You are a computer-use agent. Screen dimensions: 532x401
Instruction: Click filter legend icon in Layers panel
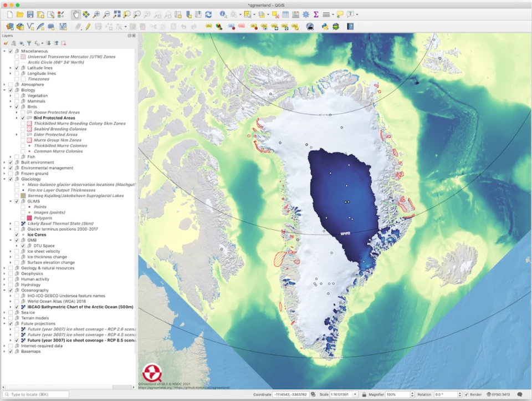29,43
